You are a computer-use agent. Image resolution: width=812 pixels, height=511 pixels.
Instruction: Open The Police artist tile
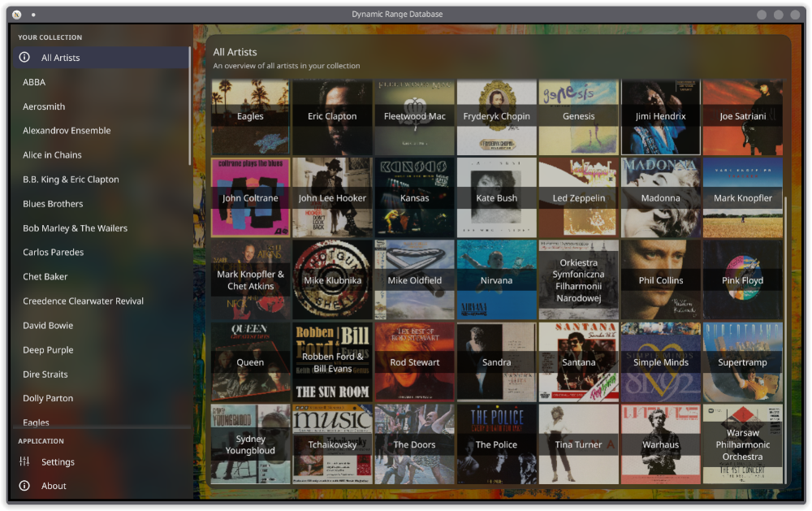click(x=496, y=444)
